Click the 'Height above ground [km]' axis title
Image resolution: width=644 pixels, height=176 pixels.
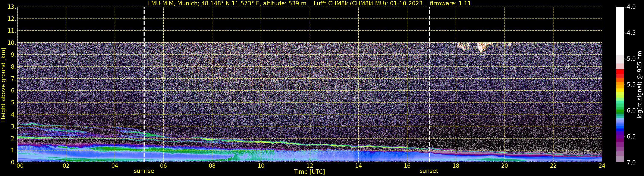pyautogui.click(x=3, y=85)
